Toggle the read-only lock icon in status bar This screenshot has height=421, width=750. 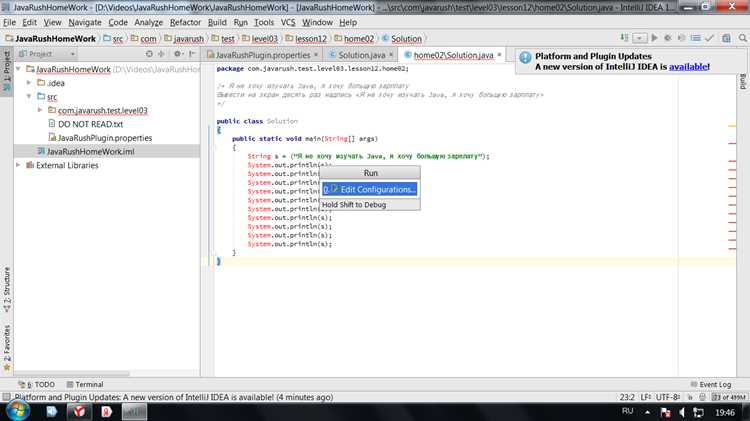tap(690, 397)
